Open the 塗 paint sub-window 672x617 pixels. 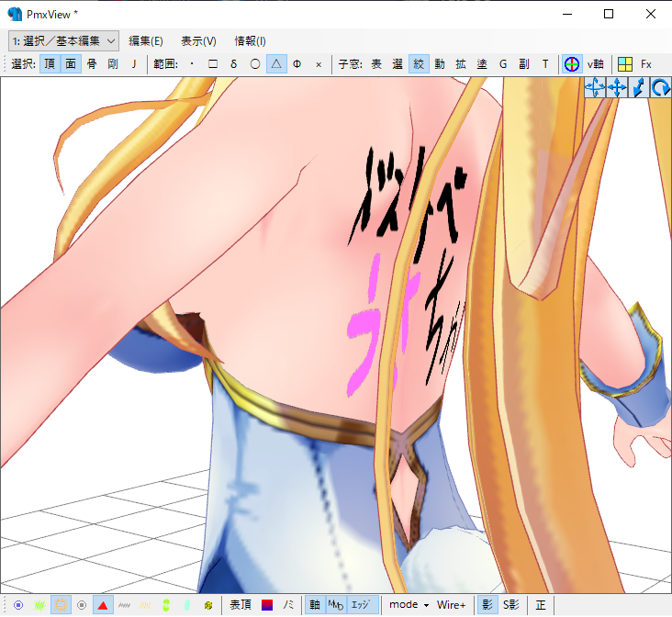pyautogui.click(x=482, y=64)
